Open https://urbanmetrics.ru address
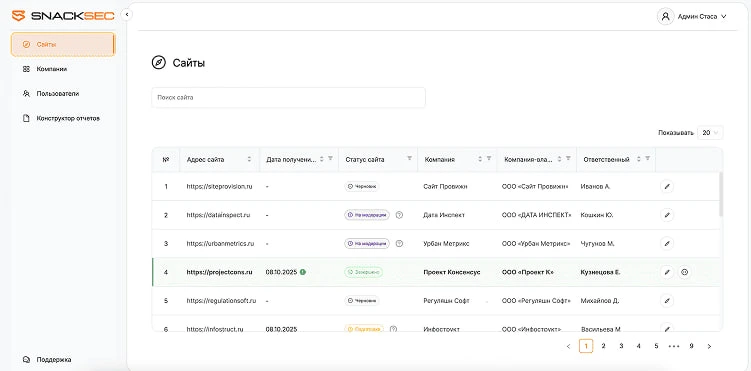Viewport: 751px width, 371px height. coord(220,244)
